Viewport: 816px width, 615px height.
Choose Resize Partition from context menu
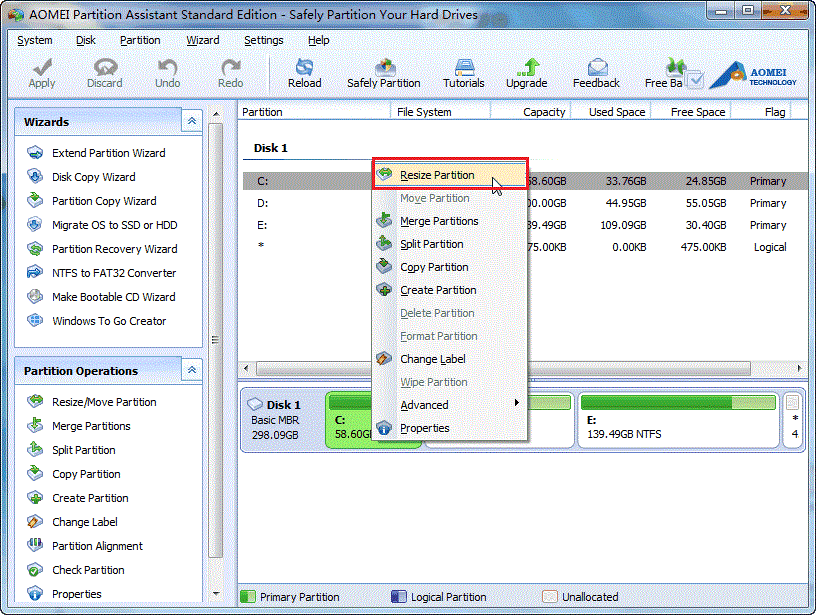coord(450,175)
